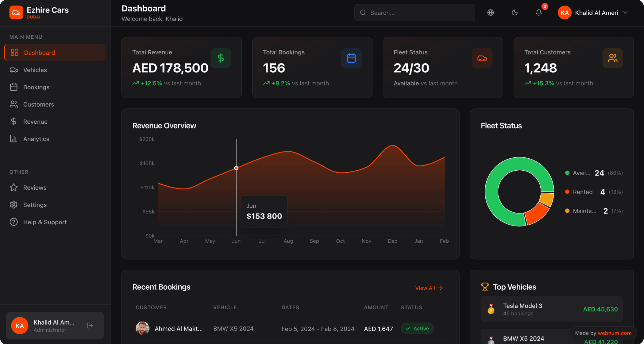The height and width of the screenshot is (344, 644).
Task: Click the Total Revenue dollar icon
Action: coord(221,58)
